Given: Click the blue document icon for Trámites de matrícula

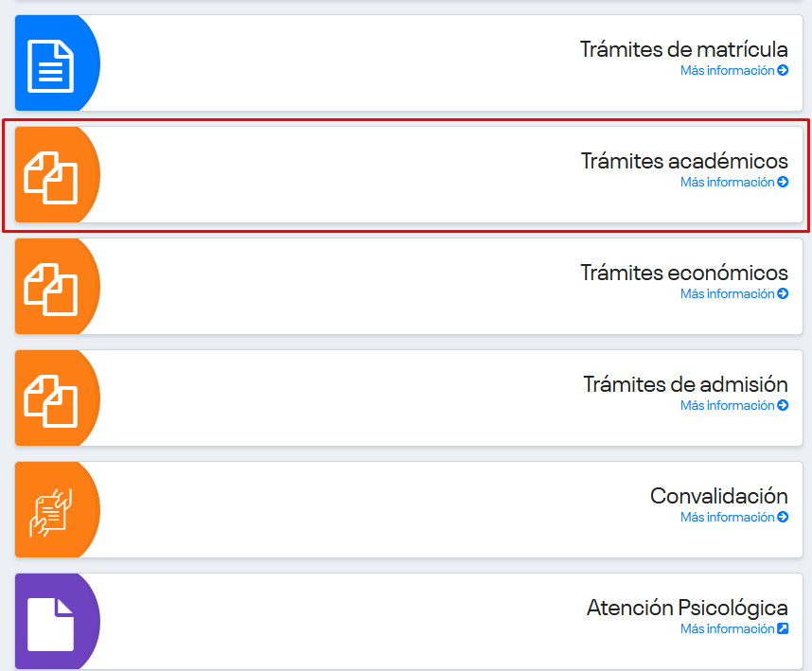Looking at the screenshot, I should tap(51, 65).
